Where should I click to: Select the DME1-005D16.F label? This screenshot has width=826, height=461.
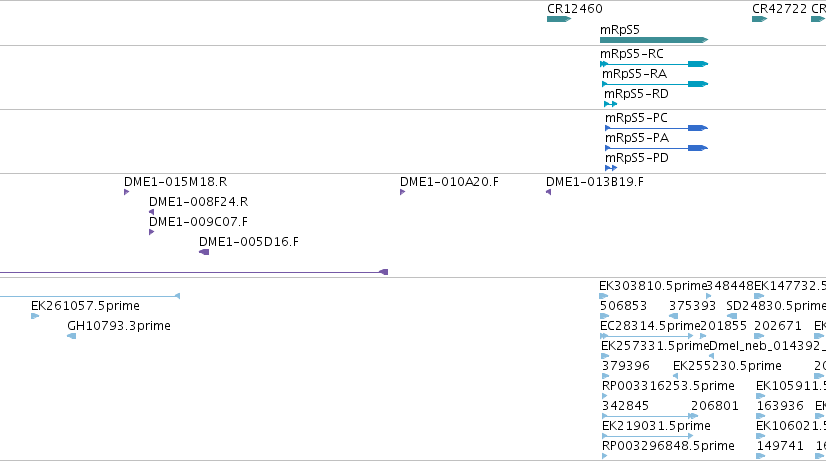click(249, 242)
